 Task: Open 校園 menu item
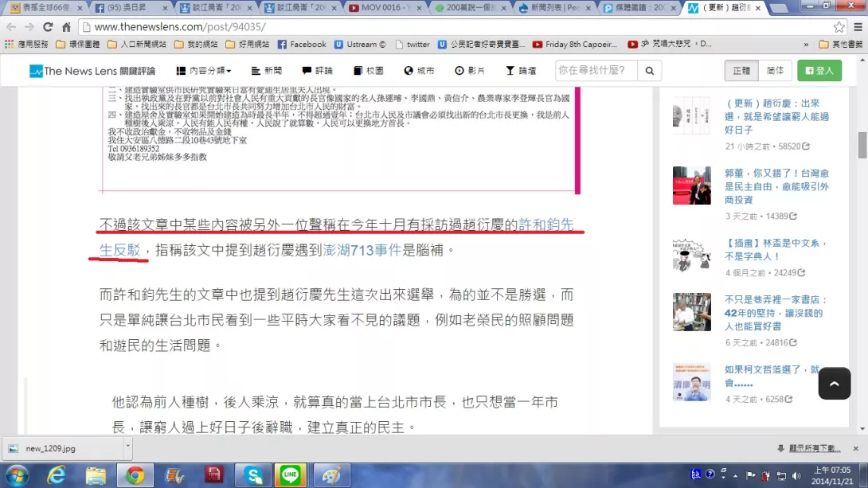368,71
